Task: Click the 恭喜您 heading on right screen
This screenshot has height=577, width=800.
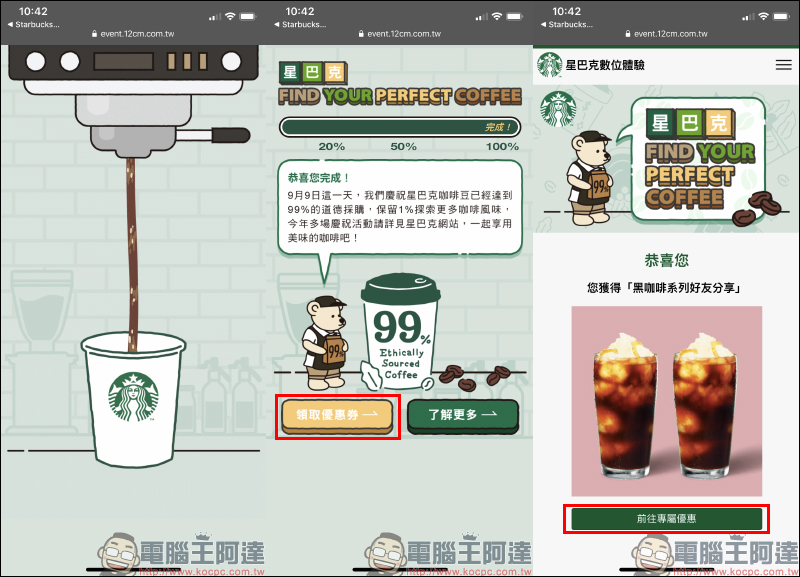Action: [666, 260]
